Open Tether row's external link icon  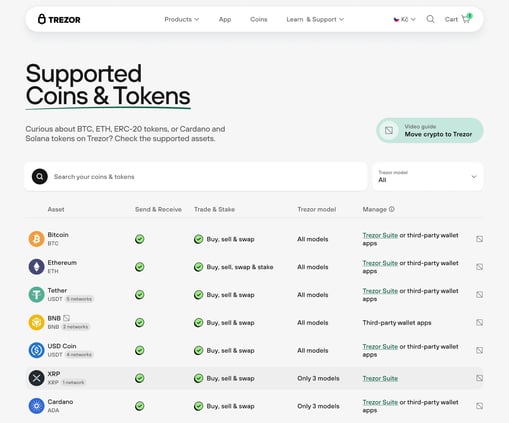[x=479, y=295]
